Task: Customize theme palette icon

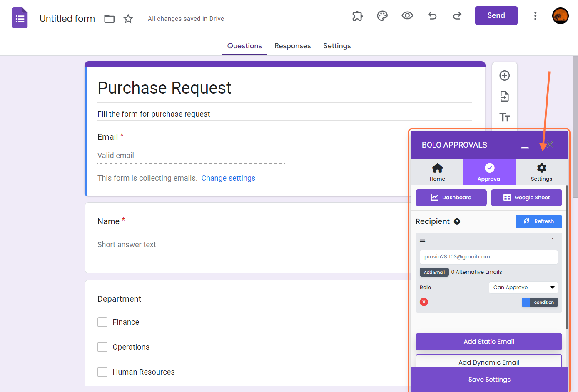Action: (x=382, y=16)
